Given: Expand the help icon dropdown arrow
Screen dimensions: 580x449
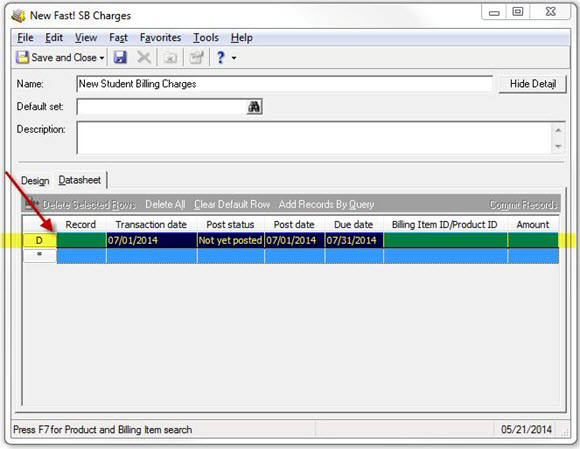Looking at the screenshot, I should (234, 58).
